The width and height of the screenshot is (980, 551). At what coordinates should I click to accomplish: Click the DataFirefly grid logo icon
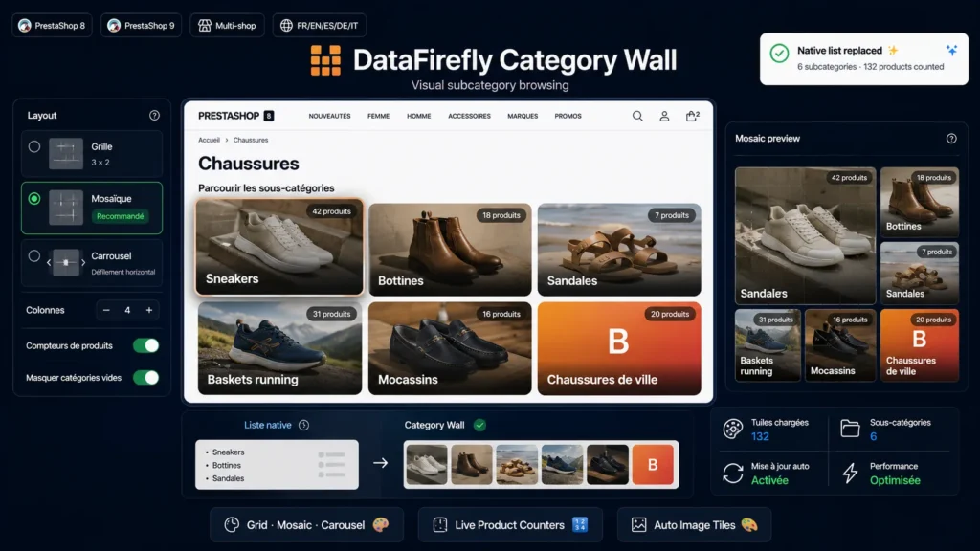coord(325,60)
